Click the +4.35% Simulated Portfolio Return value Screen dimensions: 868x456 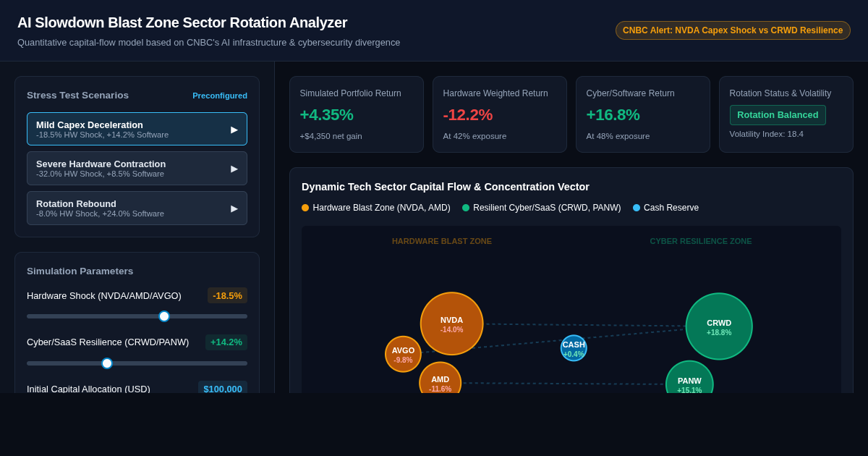tap(327, 115)
